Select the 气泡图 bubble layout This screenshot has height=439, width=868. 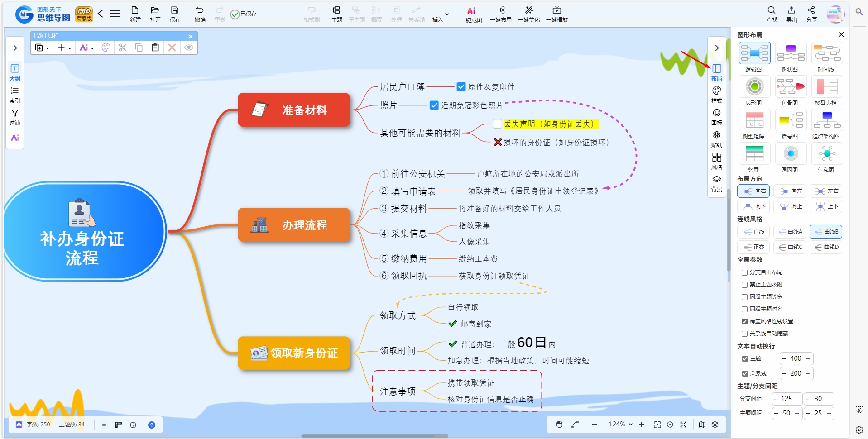pyautogui.click(x=827, y=158)
